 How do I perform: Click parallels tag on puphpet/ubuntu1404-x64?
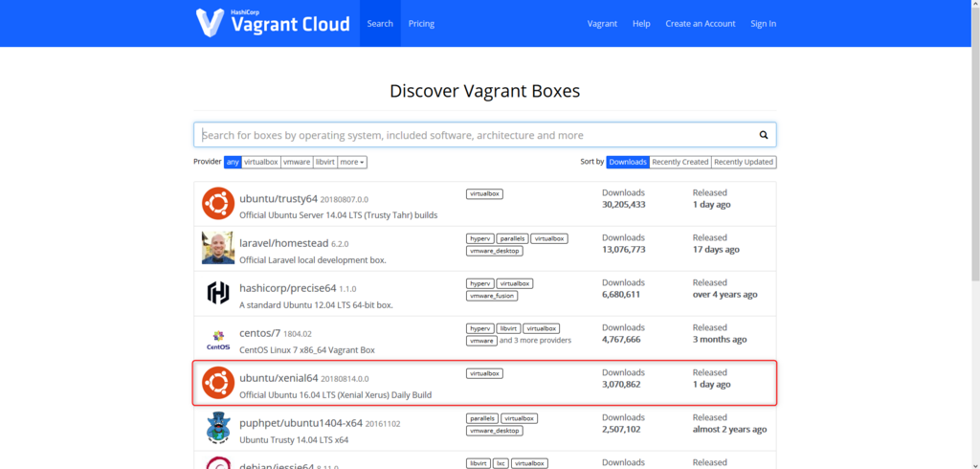tap(482, 418)
